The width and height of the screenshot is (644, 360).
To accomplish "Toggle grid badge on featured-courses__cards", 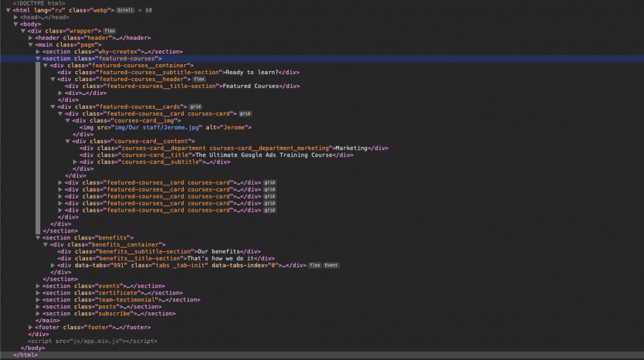I will click(x=196, y=107).
